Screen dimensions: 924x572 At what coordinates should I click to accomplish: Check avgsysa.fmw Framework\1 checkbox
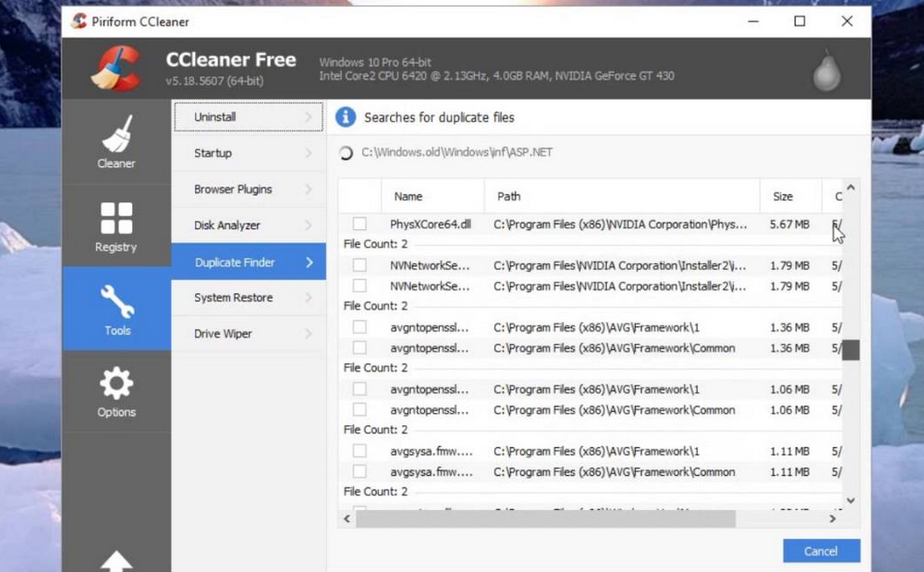tap(359, 451)
